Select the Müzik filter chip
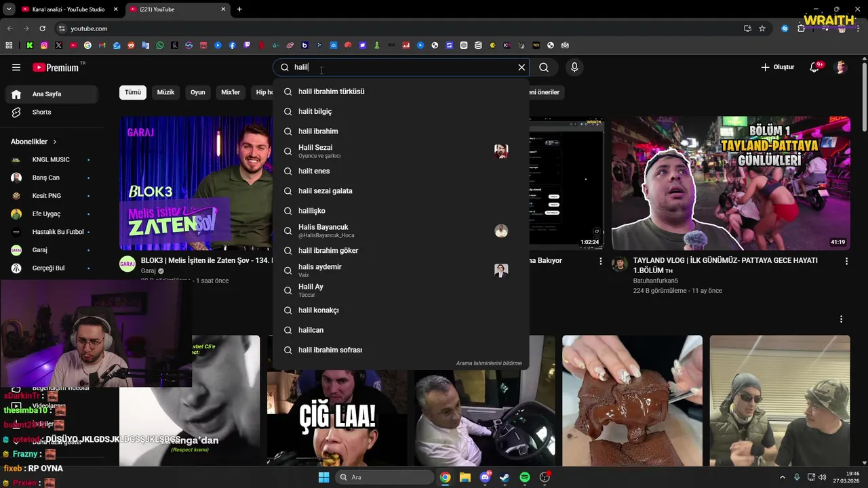 (x=165, y=92)
